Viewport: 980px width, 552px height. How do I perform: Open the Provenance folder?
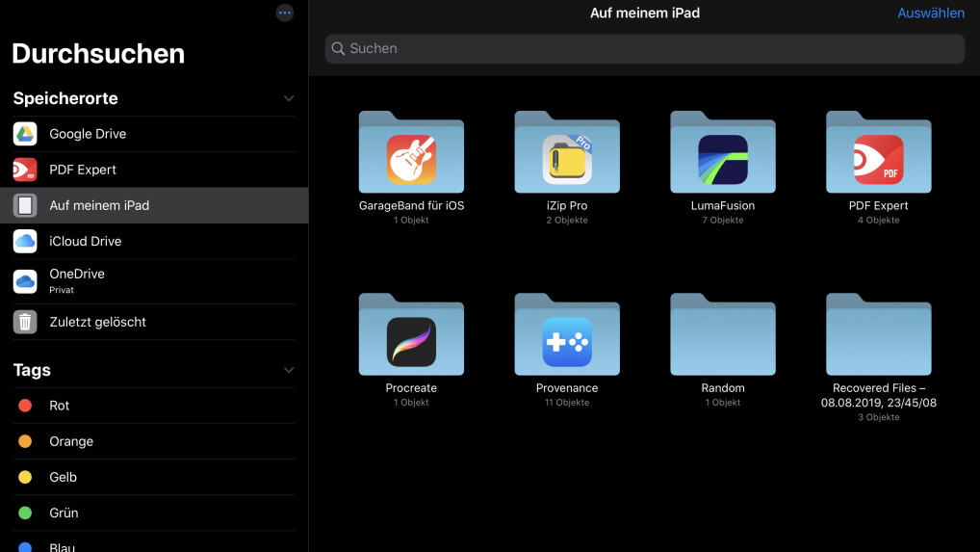pos(567,336)
